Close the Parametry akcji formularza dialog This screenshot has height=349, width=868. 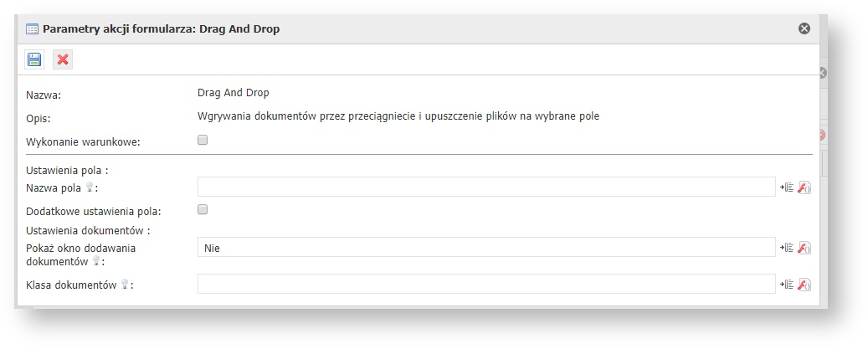tap(804, 28)
